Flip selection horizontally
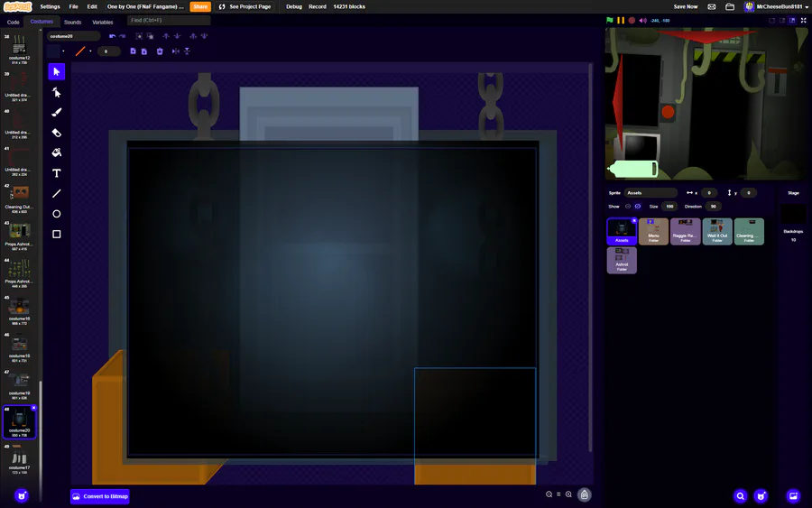 click(176, 51)
